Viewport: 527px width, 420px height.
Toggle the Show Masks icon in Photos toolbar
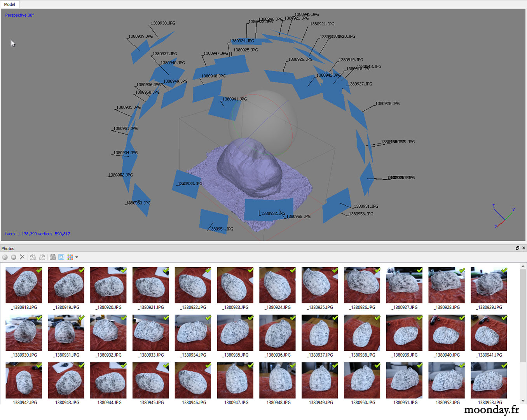61,257
